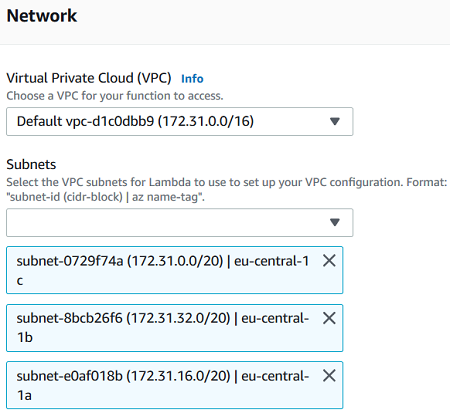
Task: Open the Info link next to VPC
Action: pos(192,79)
